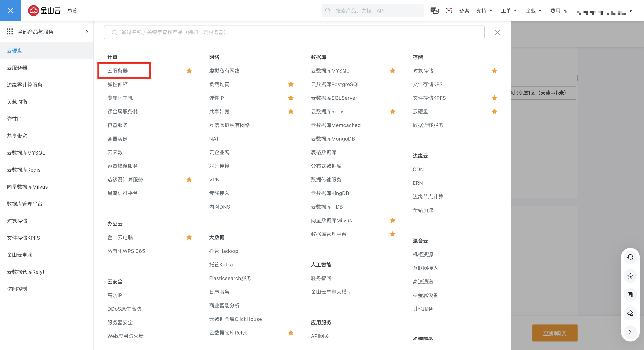Click the star icon in floating toolbar
Image resolution: width=644 pixels, height=350 pixels.
point(630,276)
